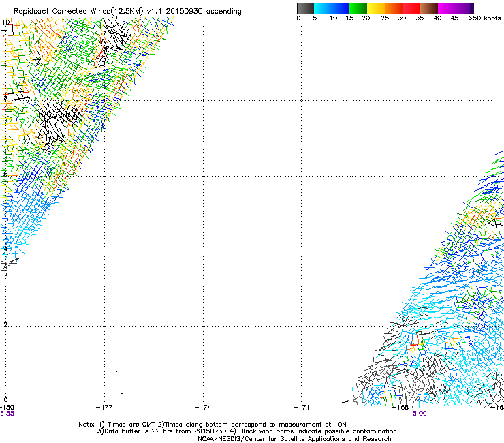This screenshot has width=504, height=443.
Task: Select the yellow 20–25 knots legend swatch
Action: coord(376,8)
